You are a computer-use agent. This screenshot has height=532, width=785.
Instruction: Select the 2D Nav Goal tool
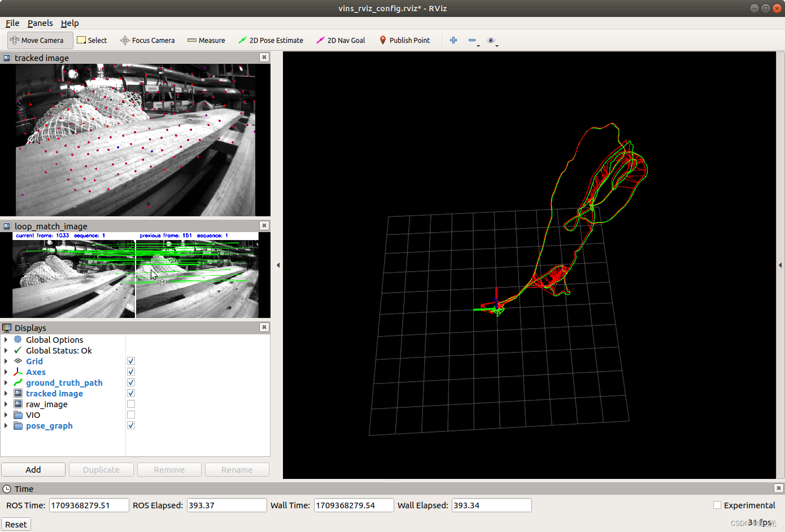pos(341,40)
